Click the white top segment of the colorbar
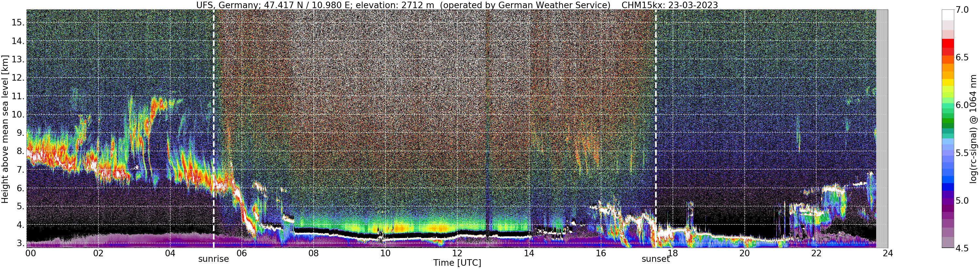Viewport: 980px width, 269px height. pos(948,15)
